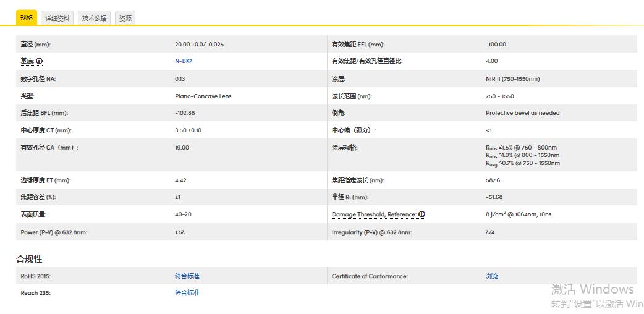
Task: Select design wavelength value 587.6
Action: point(493,180)
